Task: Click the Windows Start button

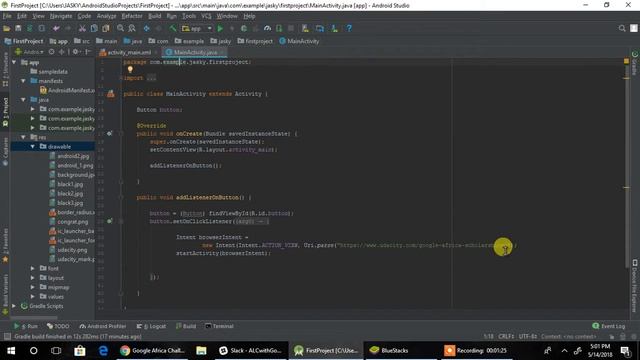Action: click(x=11, y=351)
